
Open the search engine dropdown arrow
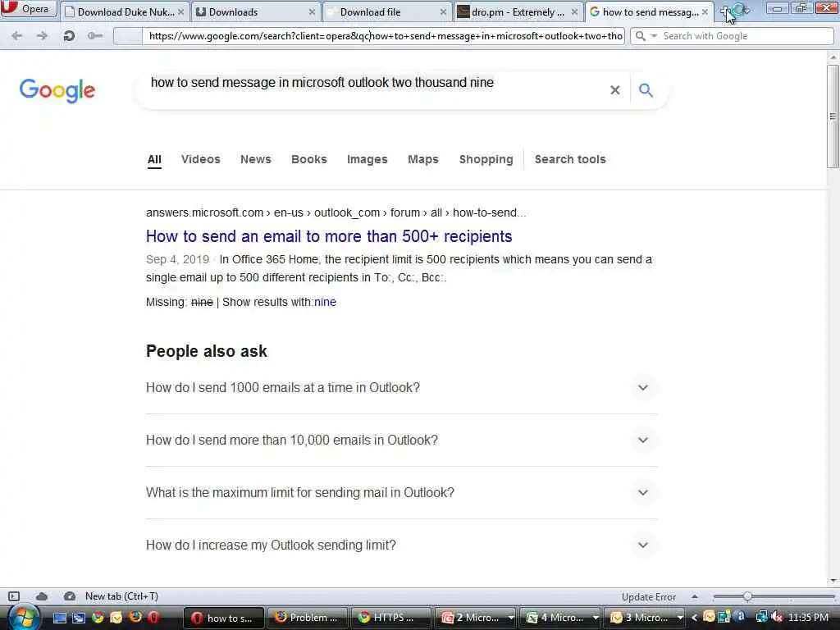(x=654, y=36)
